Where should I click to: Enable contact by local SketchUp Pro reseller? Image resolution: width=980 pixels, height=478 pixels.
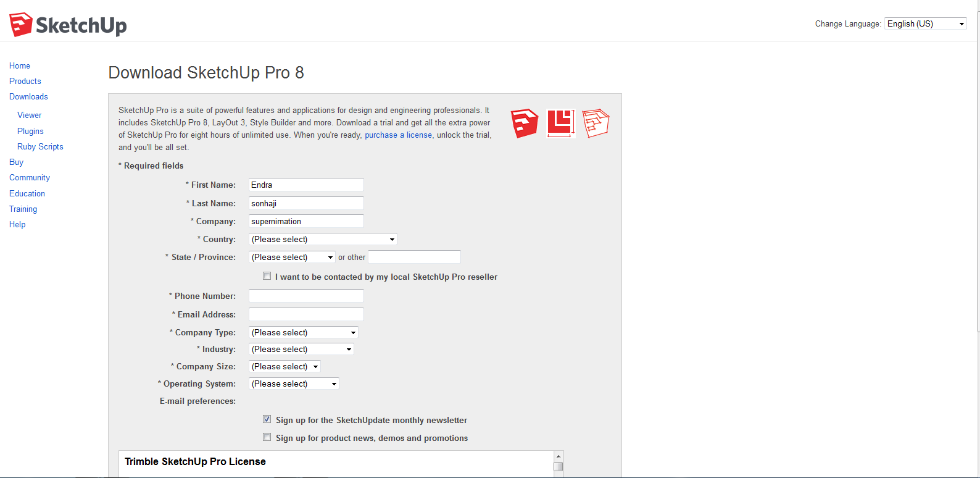(267, 276)
